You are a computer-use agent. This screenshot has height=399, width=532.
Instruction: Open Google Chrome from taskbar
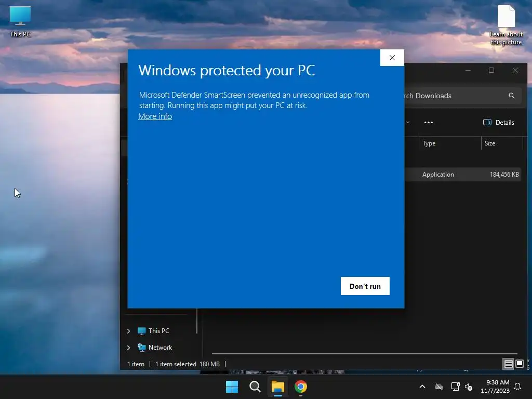pos(301,387)
